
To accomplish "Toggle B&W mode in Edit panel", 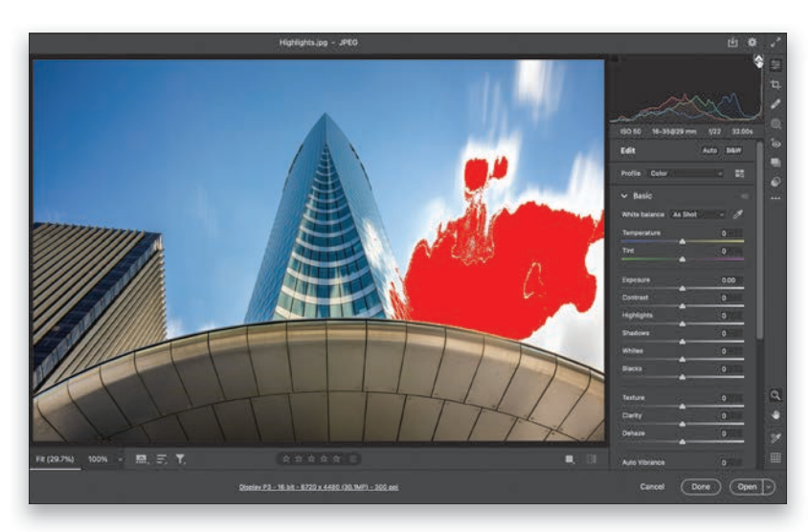I will [733, 150].
